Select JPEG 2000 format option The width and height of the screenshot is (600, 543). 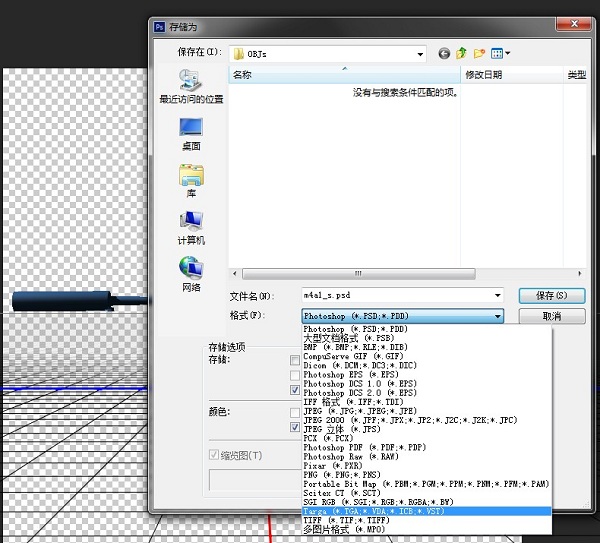click(x=427, y=420)
